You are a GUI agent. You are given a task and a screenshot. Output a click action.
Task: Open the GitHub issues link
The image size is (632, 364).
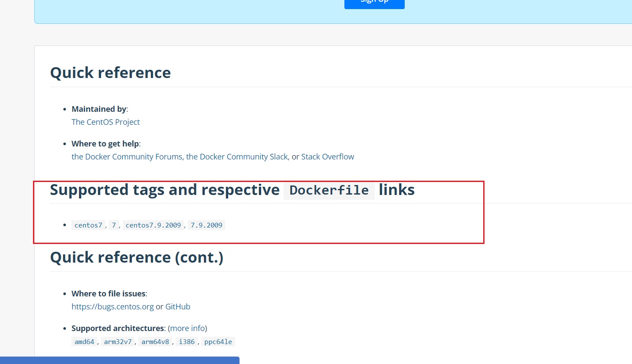(x=178, y=307)
